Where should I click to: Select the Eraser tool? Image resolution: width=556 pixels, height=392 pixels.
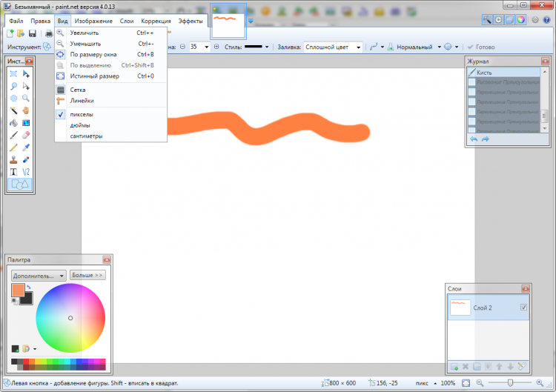(26, 135)
